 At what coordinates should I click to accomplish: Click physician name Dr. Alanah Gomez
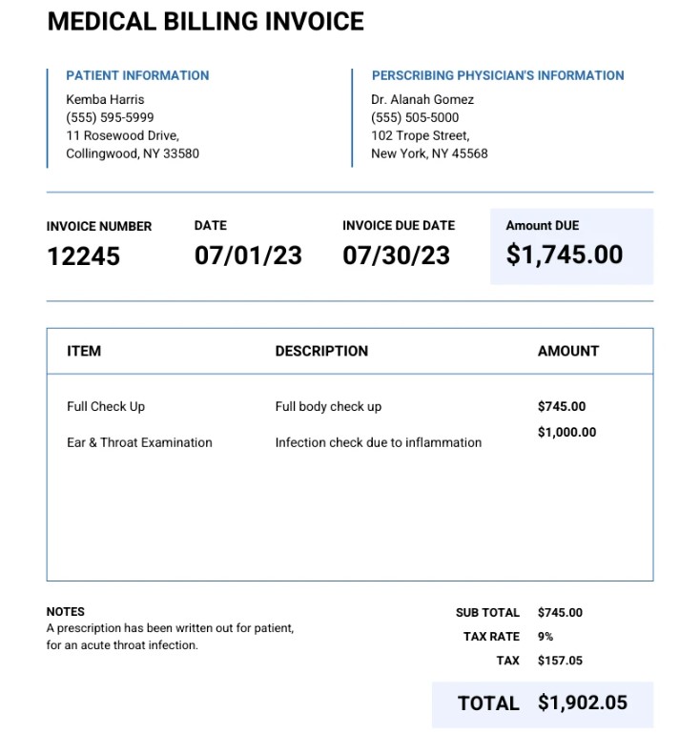coord(422,99)
